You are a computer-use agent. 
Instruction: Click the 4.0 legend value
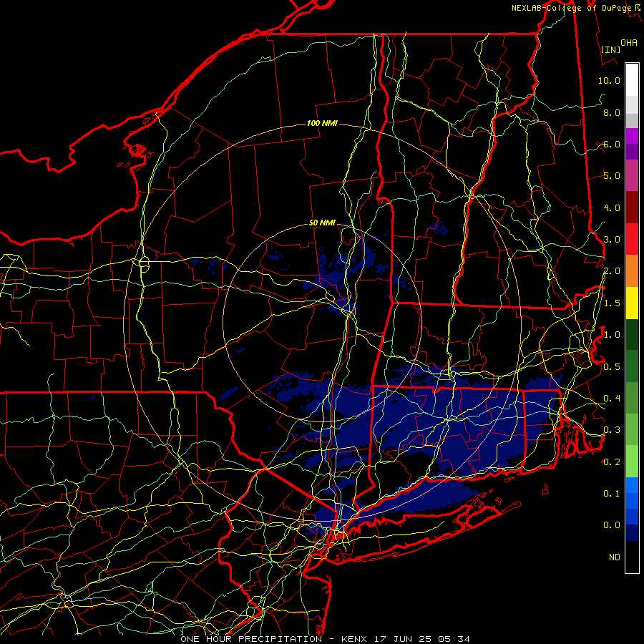[x=612, y=208]
